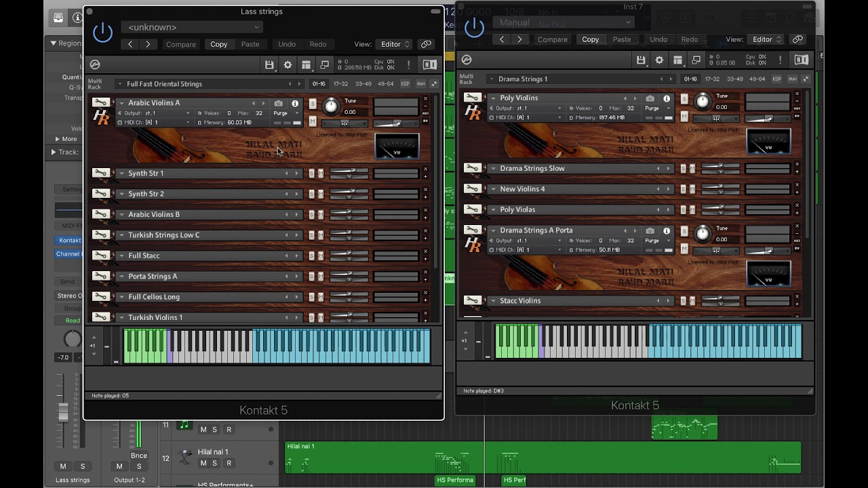The width and height of the screenshot is (868, 488).
Task: Click the link icon in Inst 7 window
Action: tap(797, 39)
